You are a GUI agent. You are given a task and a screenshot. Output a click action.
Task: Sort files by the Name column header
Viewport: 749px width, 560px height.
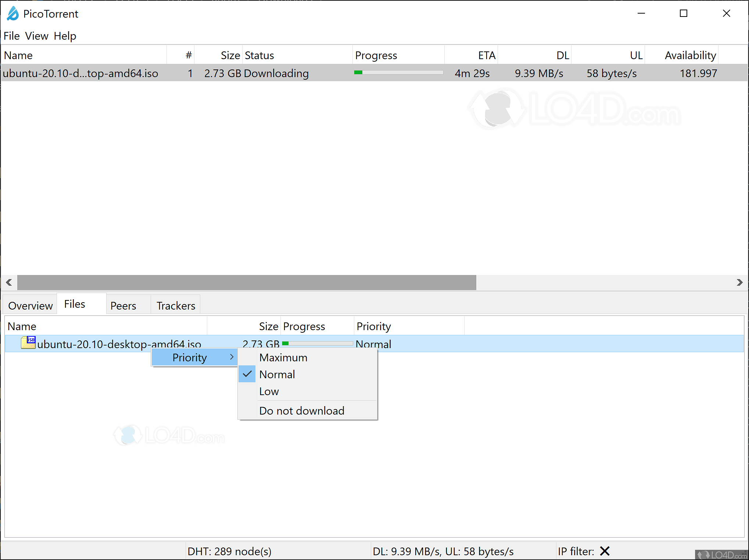coord(22,326)
